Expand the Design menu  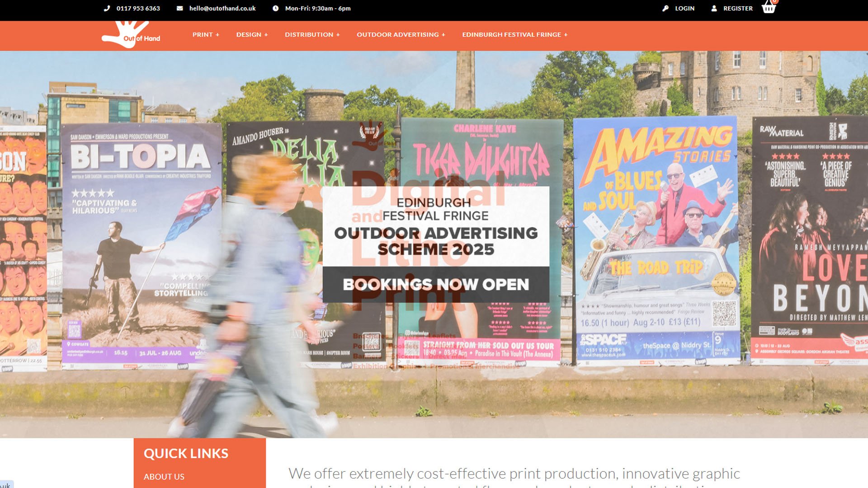pyautogui.click(x=252, y=34)
